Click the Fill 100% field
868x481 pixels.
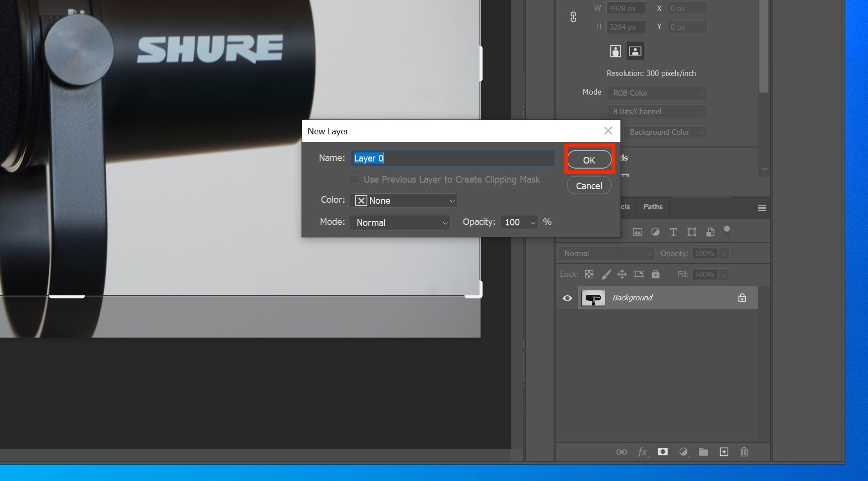point(704,274)
